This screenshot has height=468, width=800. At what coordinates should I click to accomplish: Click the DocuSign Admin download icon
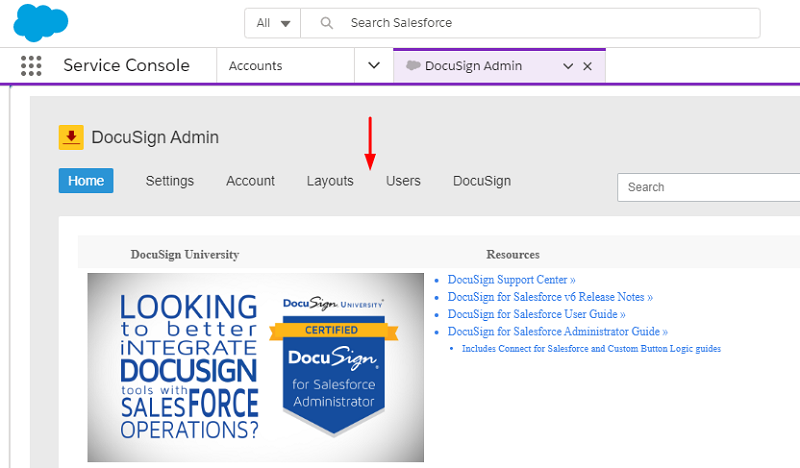tap(71, 138)
